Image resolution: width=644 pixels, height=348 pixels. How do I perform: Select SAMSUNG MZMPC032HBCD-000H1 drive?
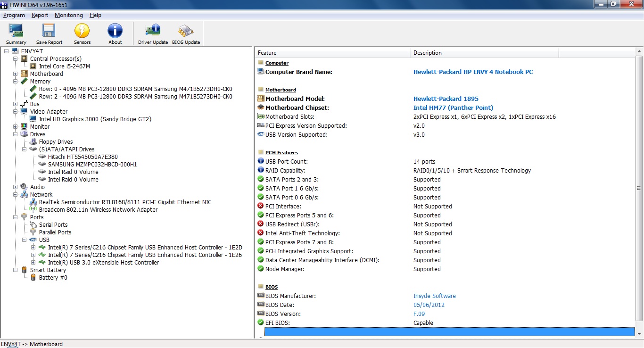click(92, 164)
